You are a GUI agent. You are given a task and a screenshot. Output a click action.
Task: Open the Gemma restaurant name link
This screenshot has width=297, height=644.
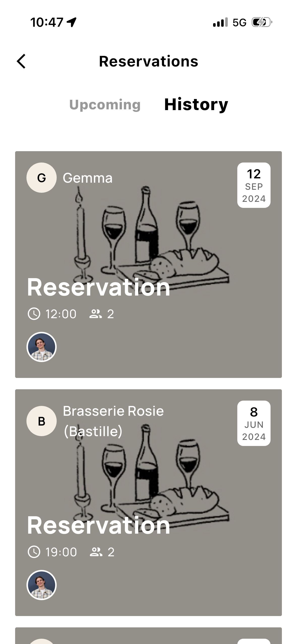click(87, 178)
